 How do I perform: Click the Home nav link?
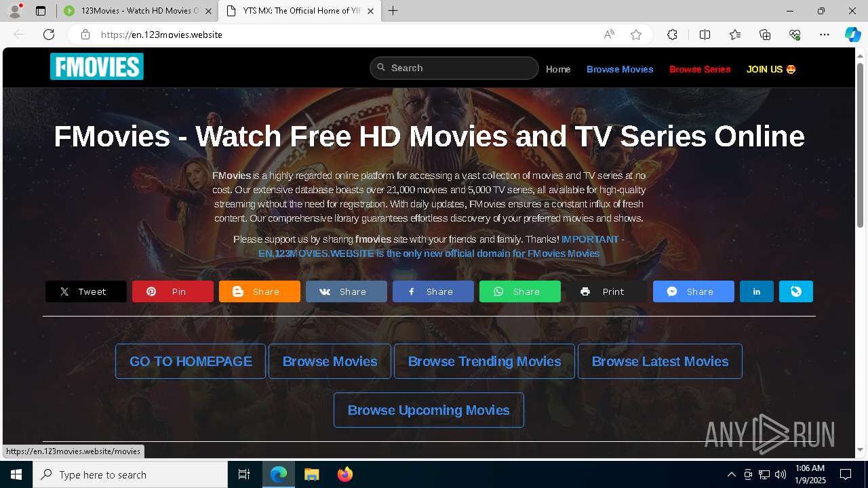558,69
